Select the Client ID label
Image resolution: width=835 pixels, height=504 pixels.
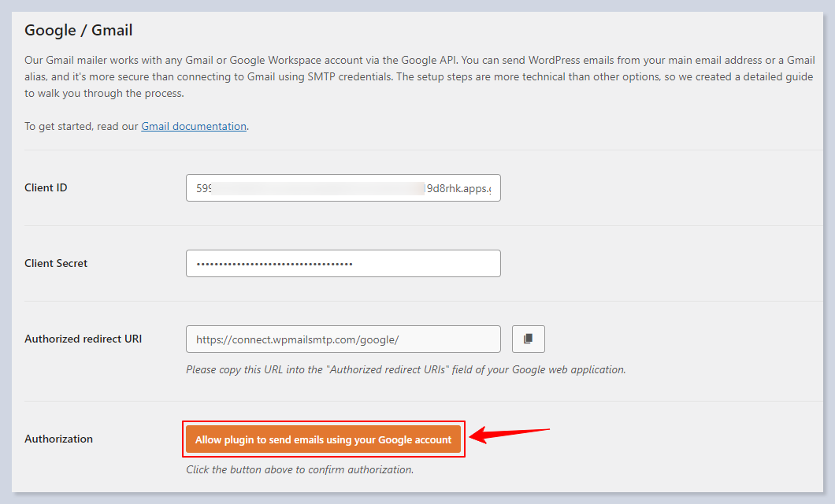point(46,188)
